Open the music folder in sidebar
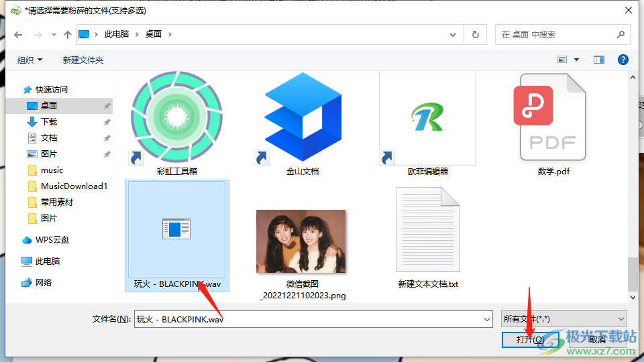This screenshot has height=362, width=644. [x=52, y=170]
